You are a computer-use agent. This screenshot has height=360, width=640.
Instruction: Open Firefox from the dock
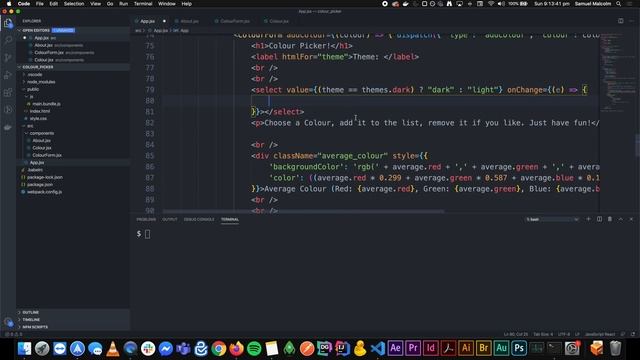[236, 349]
